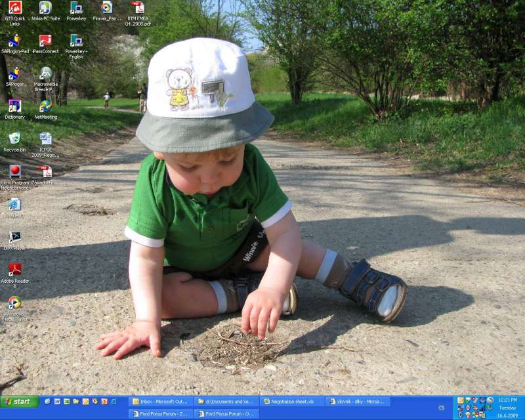The image size is (525, 420).
Task: Select the SAPlogon-Pad desktop icon
Action: pyautogui.click(x=14, y=42)
